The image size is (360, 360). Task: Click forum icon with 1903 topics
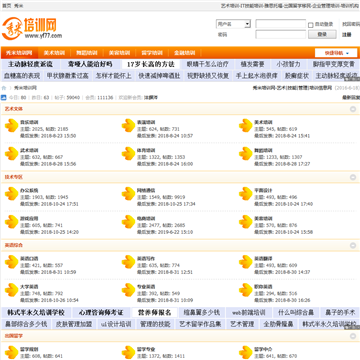click(11, 194)
